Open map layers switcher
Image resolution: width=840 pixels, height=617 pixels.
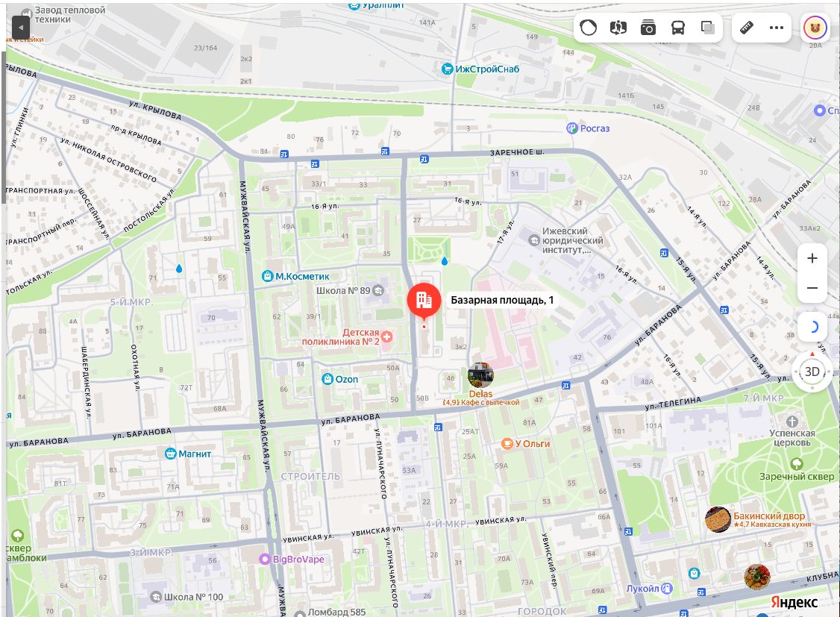click(708, 28)
